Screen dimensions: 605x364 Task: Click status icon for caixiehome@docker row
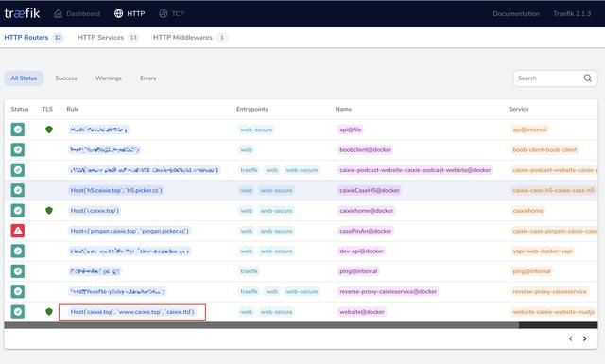coord(17,211)
